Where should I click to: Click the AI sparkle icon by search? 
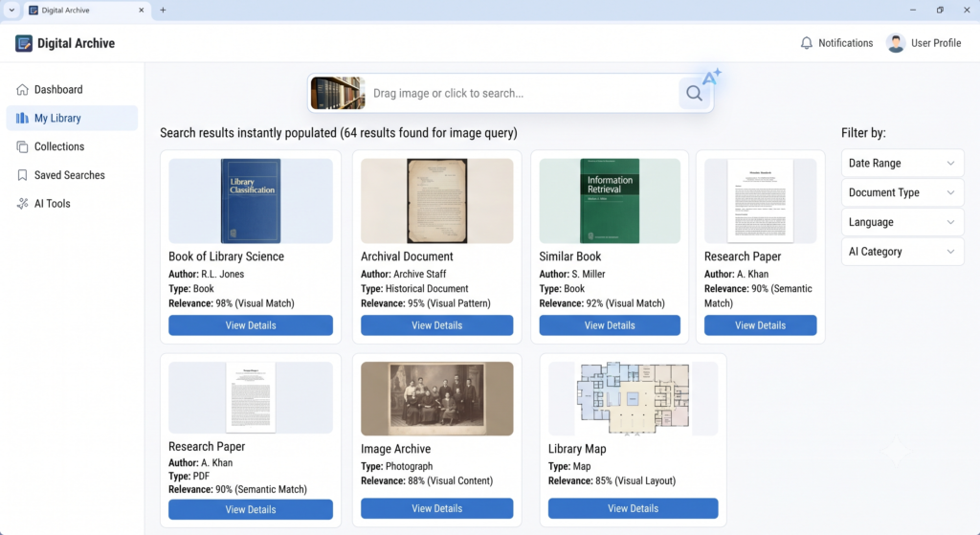(x=712, y=77)
